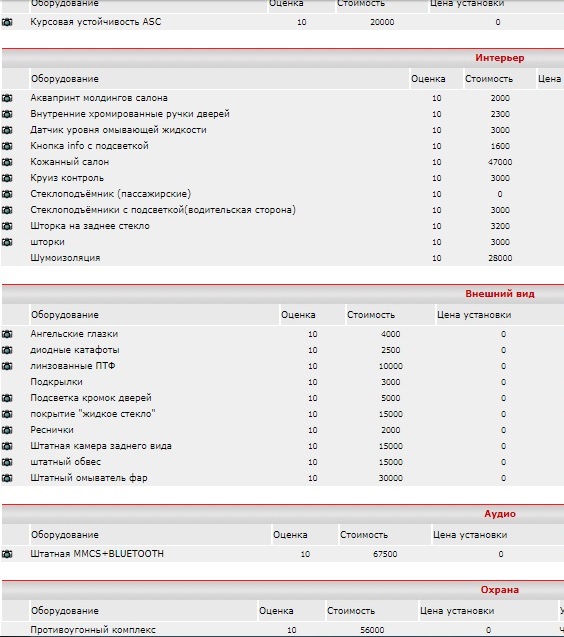The image size is (564, 637).
Task: Open photo icon for диодные катафоты
Action: [x=7, y=350]
